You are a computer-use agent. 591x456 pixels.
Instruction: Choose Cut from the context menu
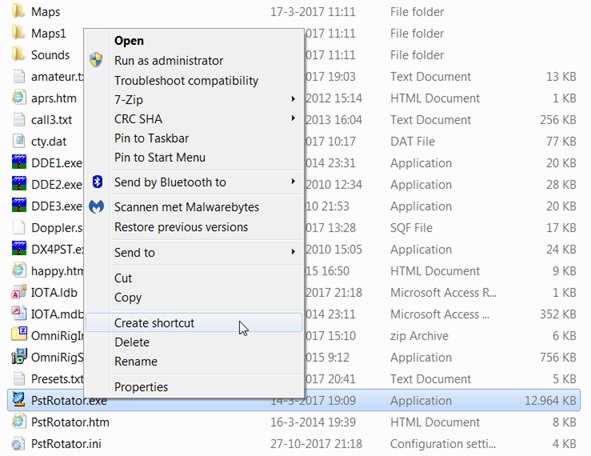click(123, 278)
